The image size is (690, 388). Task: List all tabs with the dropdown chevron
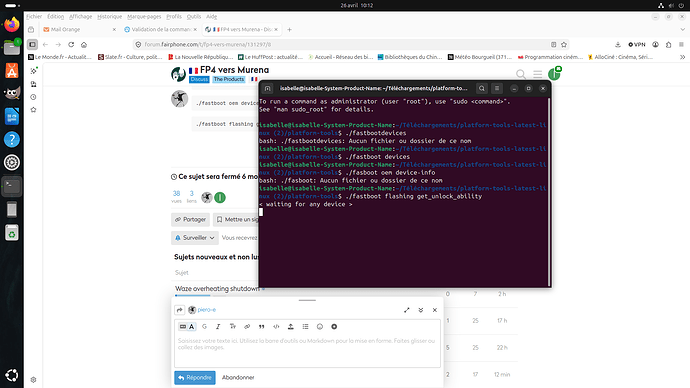point(683,29)
